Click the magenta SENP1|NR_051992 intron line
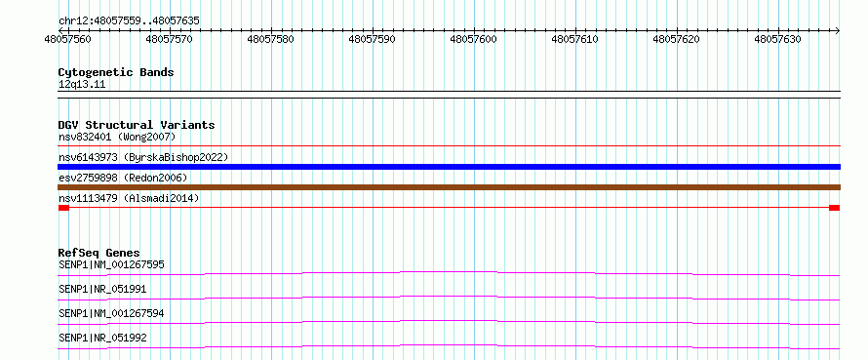 pyautogui.click(x=449, y=345)
